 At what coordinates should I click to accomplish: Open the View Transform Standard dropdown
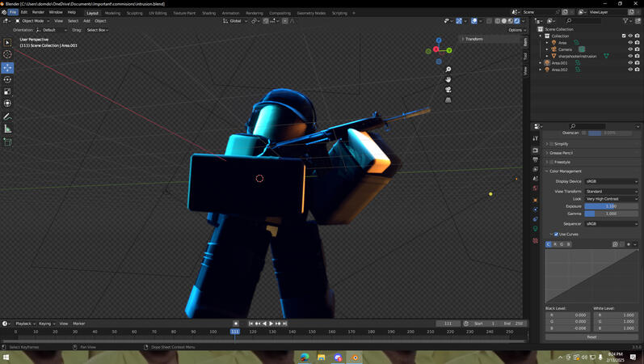[612, 191]
